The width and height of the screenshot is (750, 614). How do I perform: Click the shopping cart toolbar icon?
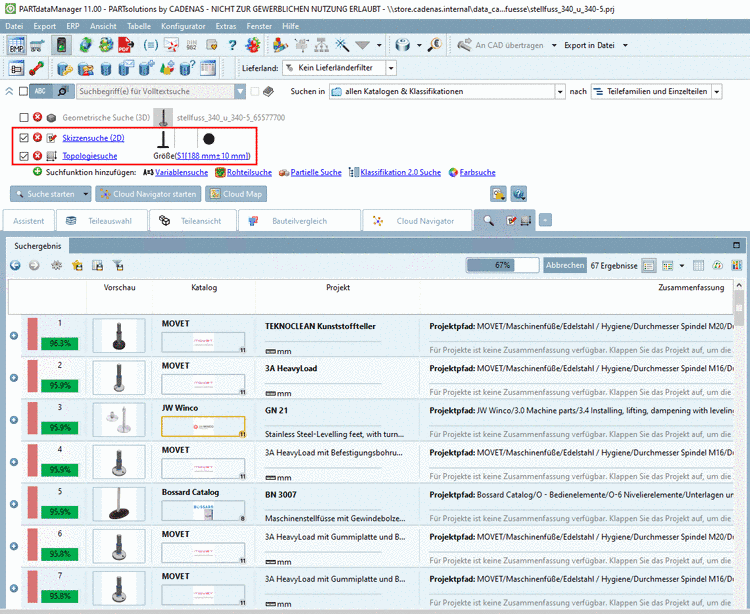37,45
